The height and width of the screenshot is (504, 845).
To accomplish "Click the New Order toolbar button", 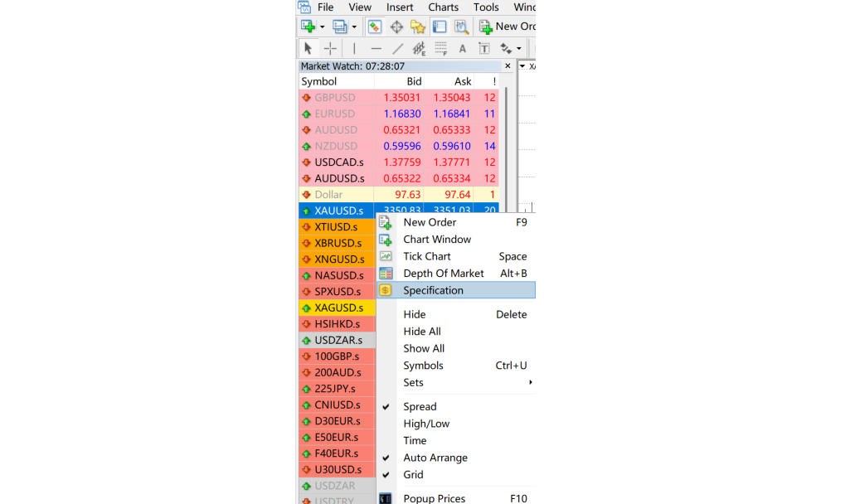I will 507,27.
